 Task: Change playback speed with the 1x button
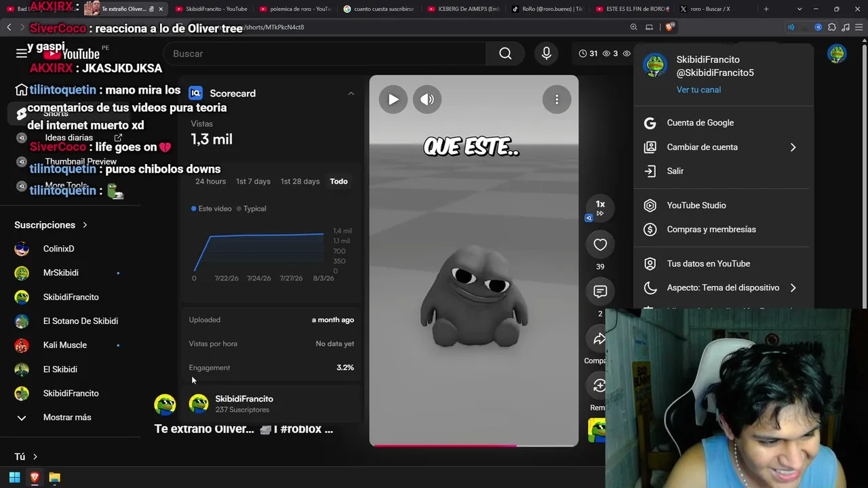pyautogui.click(x=600, y=207)
